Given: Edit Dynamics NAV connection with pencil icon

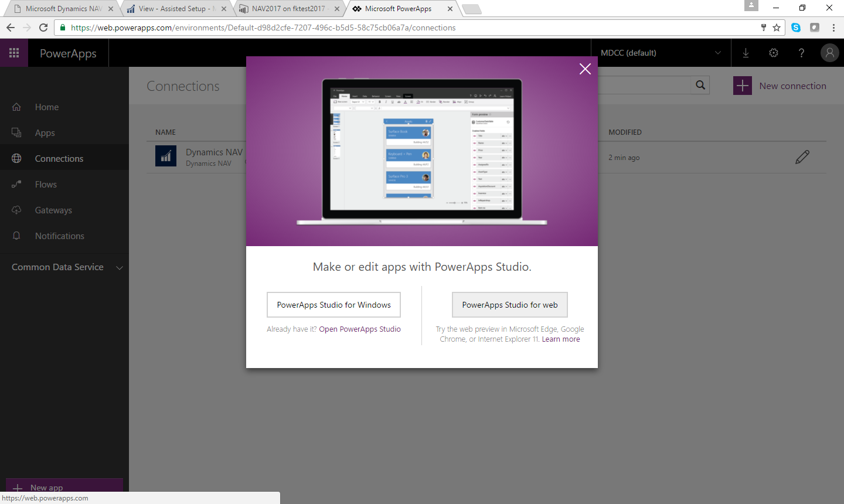Looking at the screenshot, I should [x=802, y=157].
